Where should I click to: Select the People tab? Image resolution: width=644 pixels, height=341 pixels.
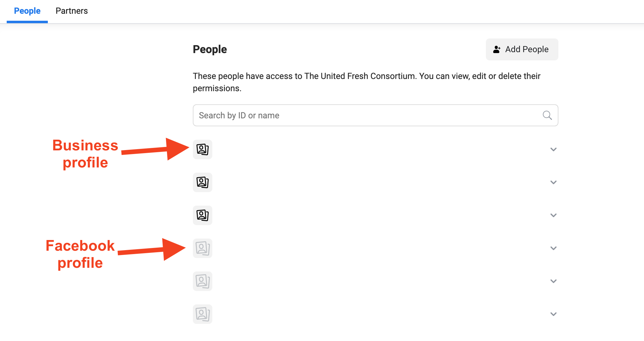point(27,11)
